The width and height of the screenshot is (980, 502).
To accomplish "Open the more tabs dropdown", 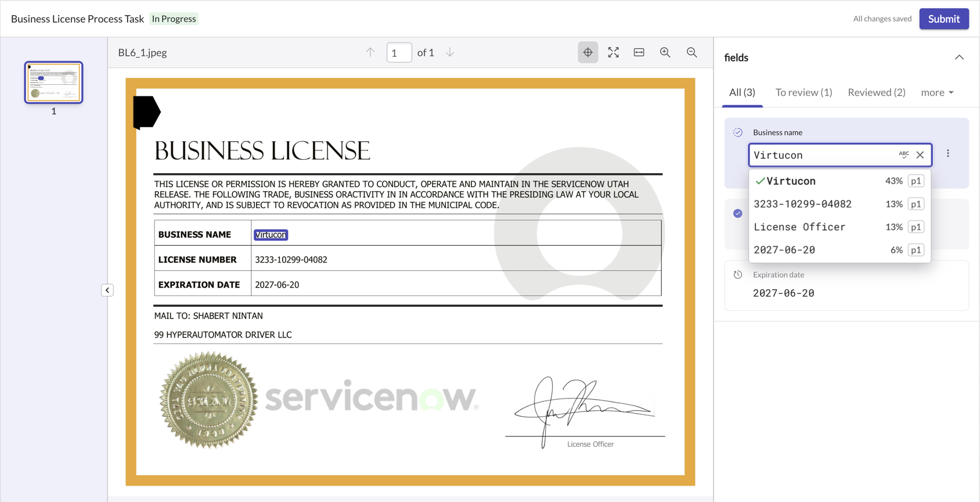I will click(937, 92).
